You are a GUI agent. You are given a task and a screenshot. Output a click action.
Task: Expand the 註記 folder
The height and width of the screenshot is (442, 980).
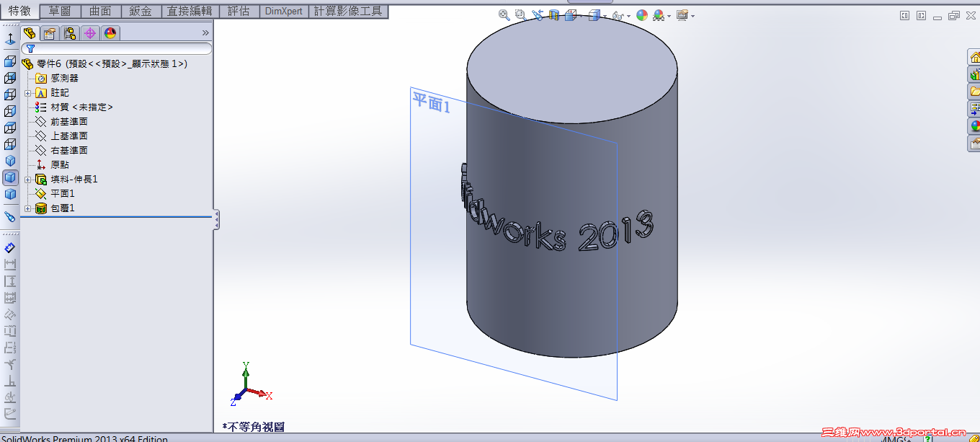[27, 92]
